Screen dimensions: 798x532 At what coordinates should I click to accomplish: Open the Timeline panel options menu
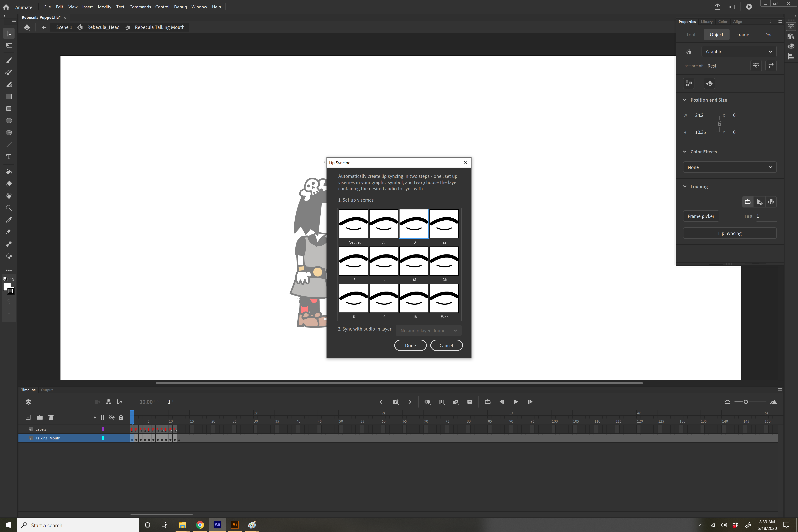780,389
